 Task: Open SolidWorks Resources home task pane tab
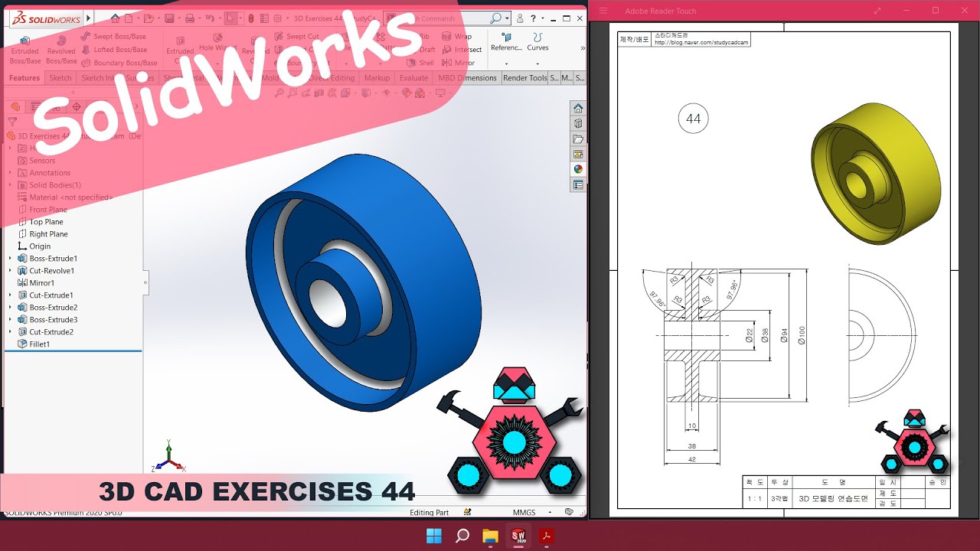[x=578, y=108]
